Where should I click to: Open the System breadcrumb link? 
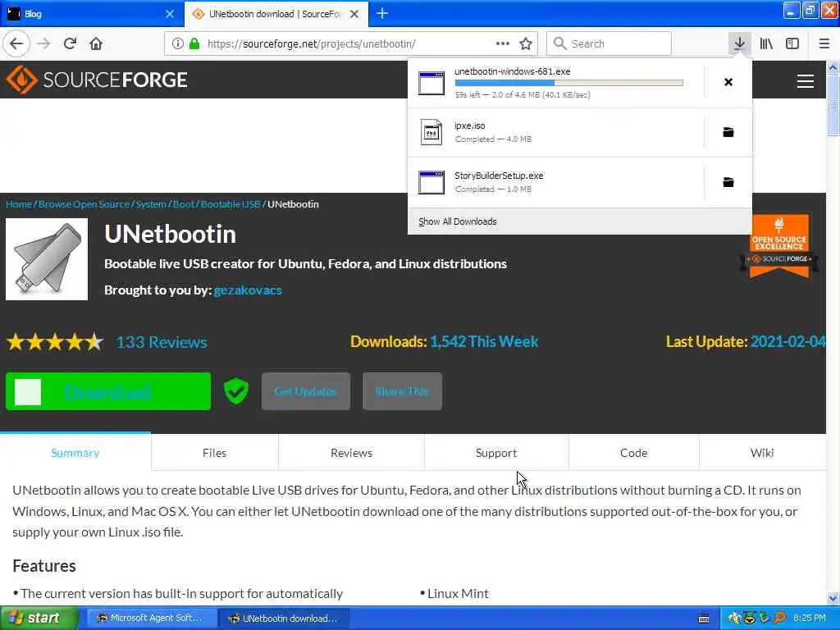(x=151, y=204)
